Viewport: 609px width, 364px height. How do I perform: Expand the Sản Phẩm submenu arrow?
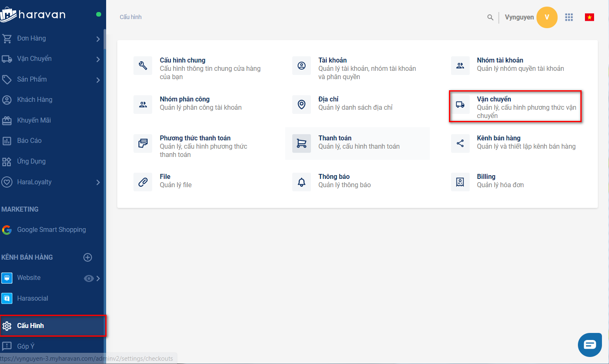(98, 80)
